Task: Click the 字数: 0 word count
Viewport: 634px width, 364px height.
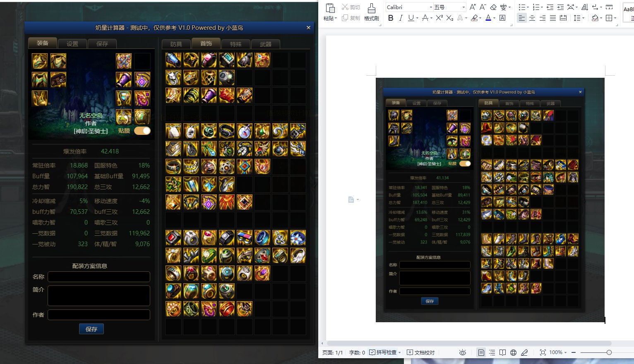Action: (x=357, y=352)
